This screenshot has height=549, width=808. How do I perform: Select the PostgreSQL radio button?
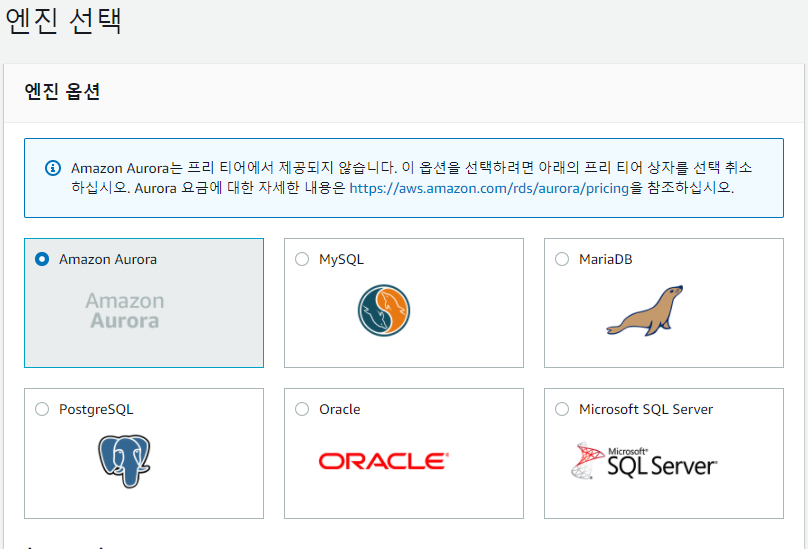[42, 409]
